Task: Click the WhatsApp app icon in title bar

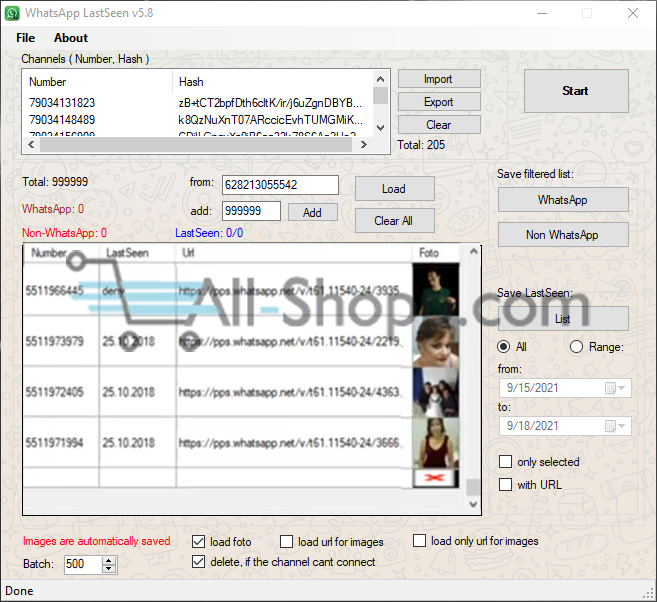Action: [13, 13]
